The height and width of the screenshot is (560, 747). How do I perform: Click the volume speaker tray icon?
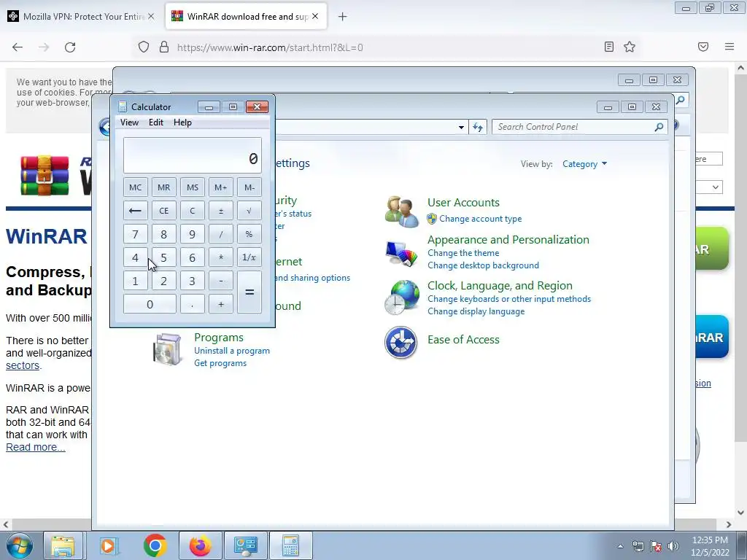673,546
